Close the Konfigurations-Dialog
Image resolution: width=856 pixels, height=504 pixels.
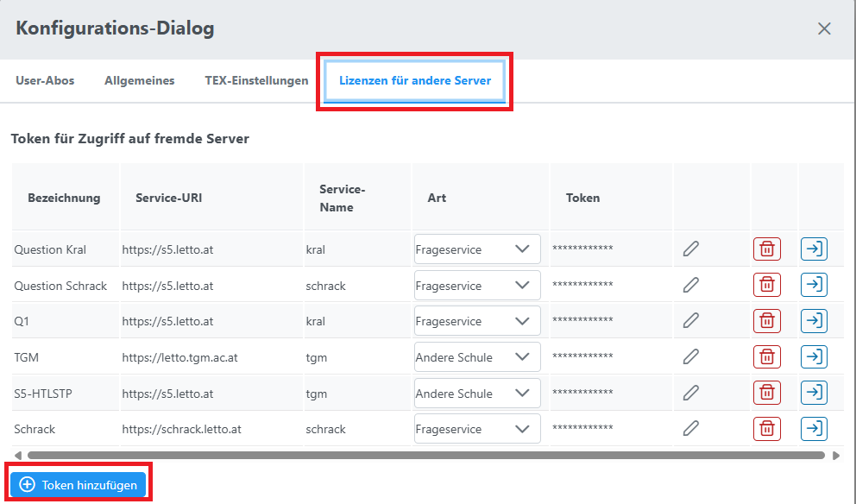pyautogui.click(x=824, y=28)
